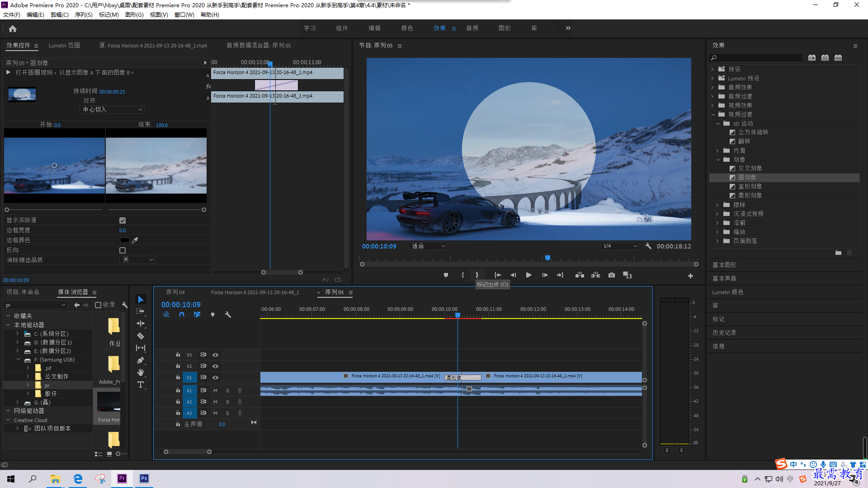Select the Pen tool
This screenshot has width=868, height=488.
141,360
